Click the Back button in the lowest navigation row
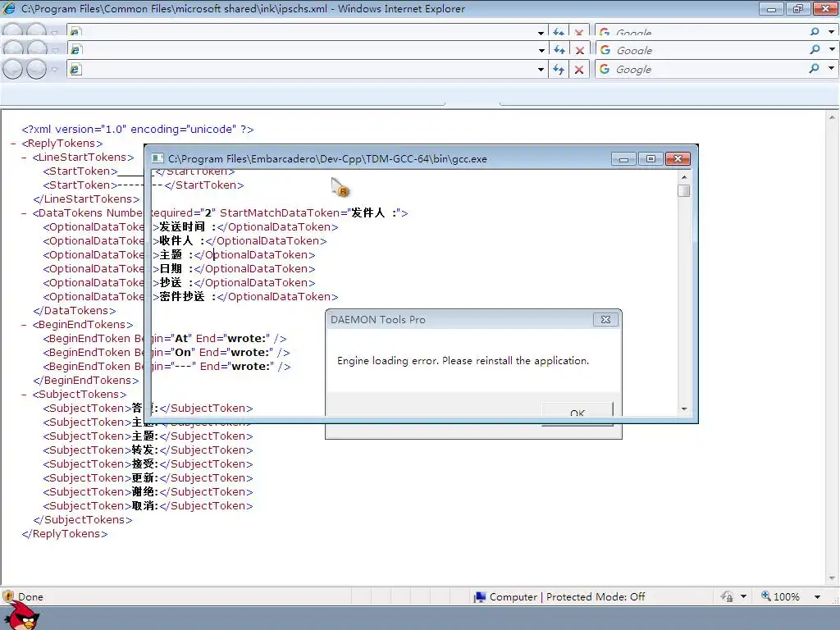Viewport: 840px width, 630px height. (13, 69)
